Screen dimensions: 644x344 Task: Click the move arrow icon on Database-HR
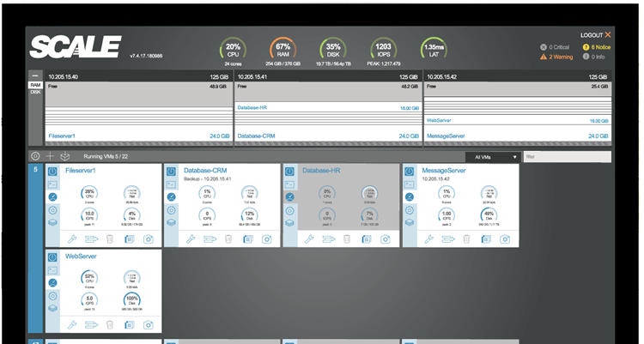click(x=329, y=238)
